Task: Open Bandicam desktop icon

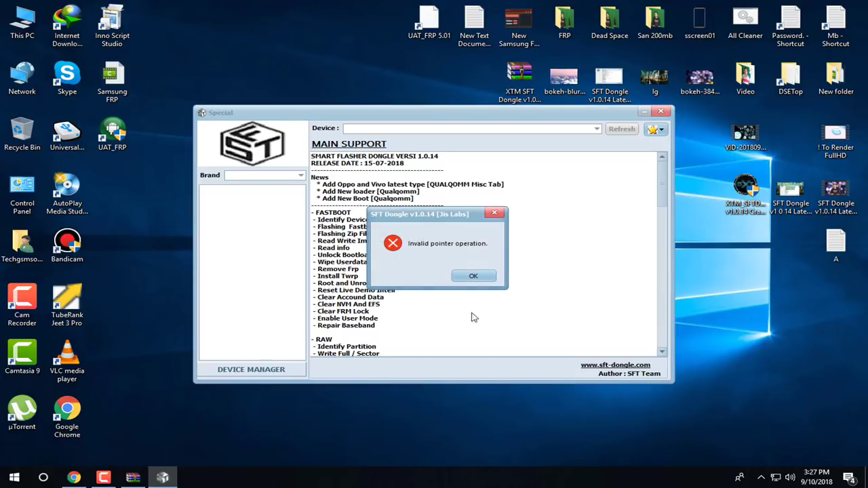Action: tap(67, 246)
